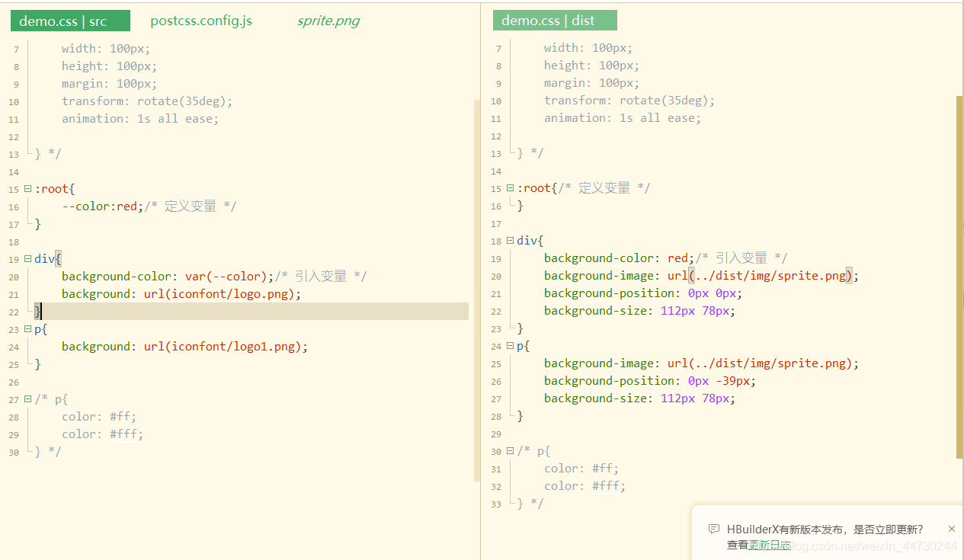Collapse the p block at dist line 24
This screenshot has width=964, height=560.
click(x=510, y=346)
